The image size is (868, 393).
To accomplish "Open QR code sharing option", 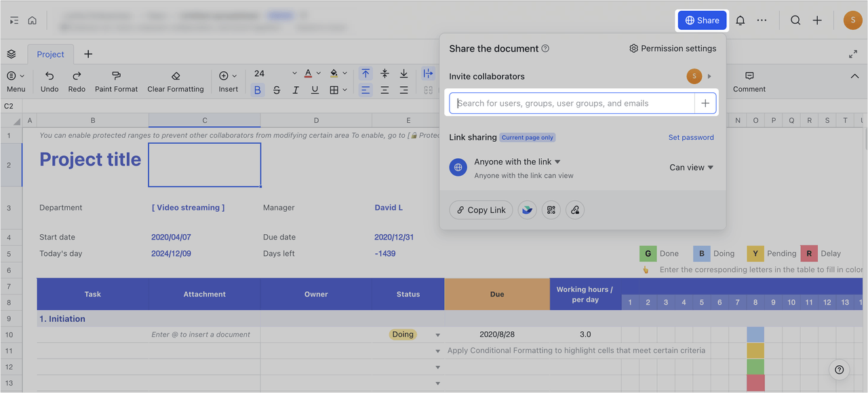I will pos(551,210).
